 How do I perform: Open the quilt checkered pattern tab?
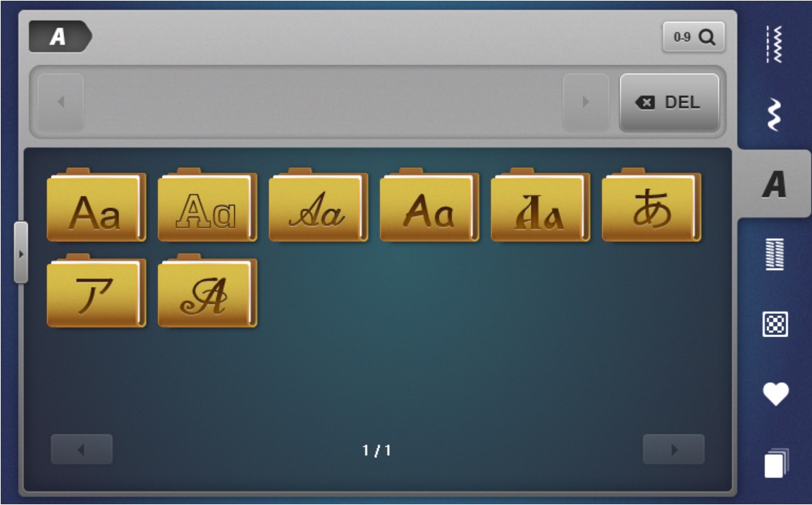tap(775, 324)
